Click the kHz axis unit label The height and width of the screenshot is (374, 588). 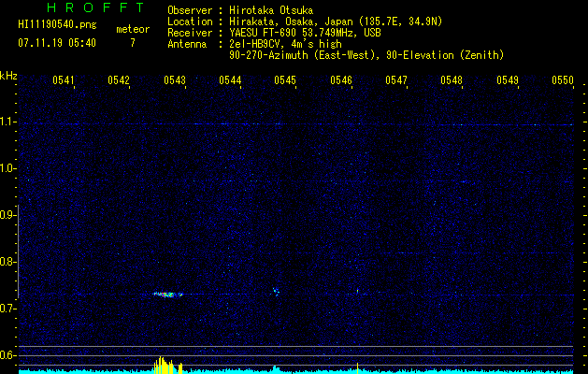coord(8,76)
